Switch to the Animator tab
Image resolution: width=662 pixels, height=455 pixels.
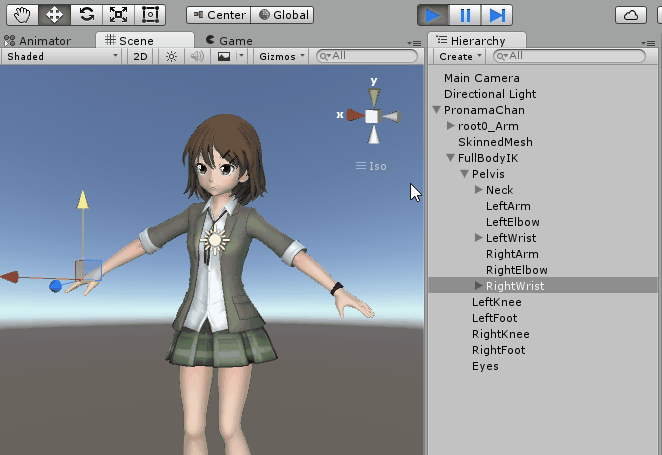tap(37, 41)
